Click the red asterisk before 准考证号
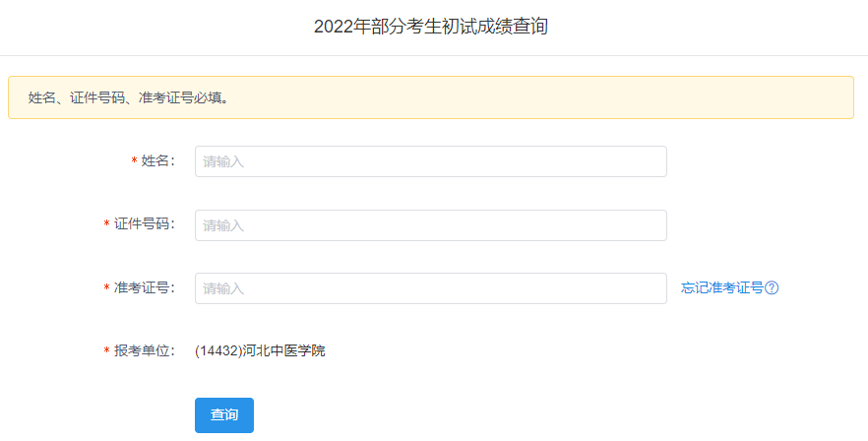 coord(106,288)
